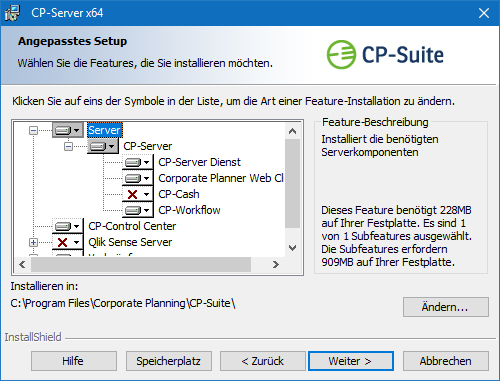The image size is (500, 381).
Task: Open the CP-Server feature install-type dropdown icon
Action: tap(103, 146)
